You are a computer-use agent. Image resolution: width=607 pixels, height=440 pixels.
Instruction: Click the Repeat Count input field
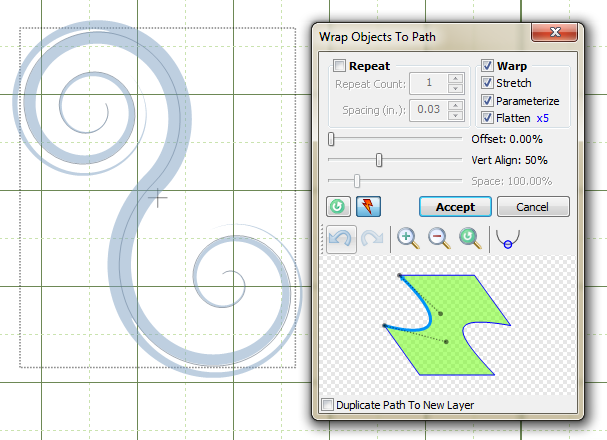(x=429, y=83)
